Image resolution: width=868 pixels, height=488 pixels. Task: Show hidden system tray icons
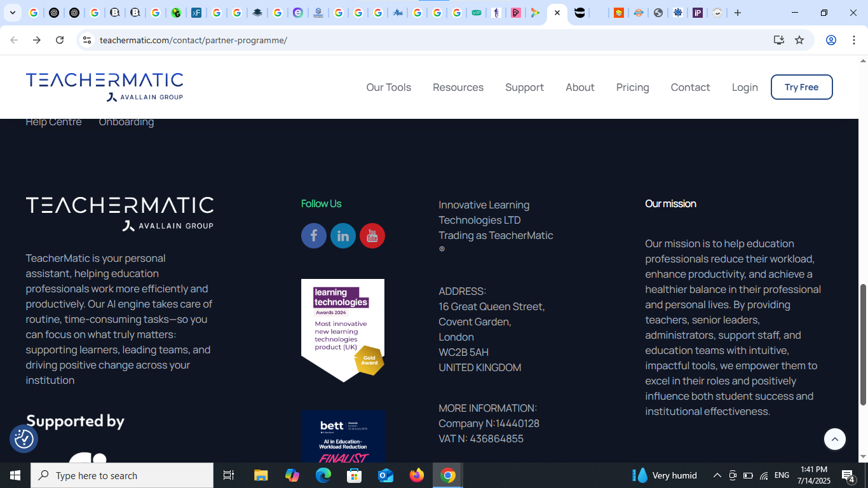tap(717, 475)
